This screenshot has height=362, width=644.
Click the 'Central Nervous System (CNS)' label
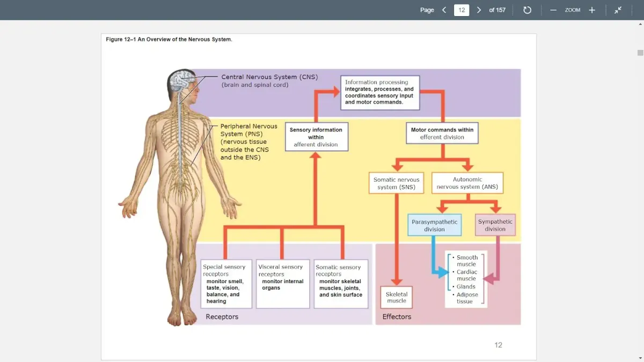pyautogui.click(x=269, y=77)
